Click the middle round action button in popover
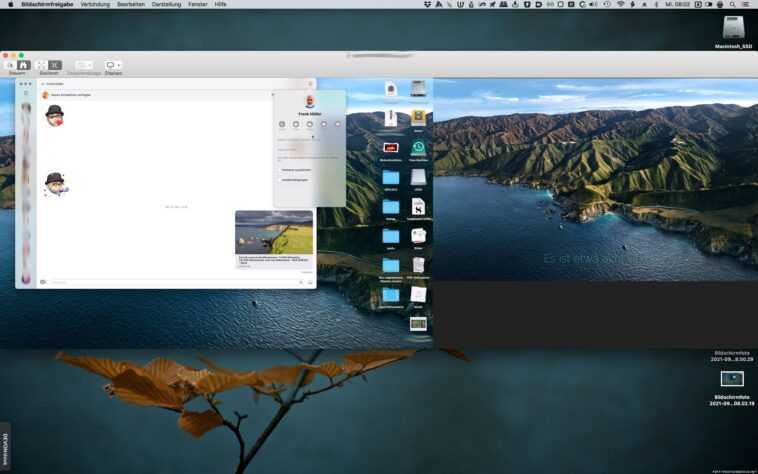The image size is (758, 474). click(x=310, y=124)
